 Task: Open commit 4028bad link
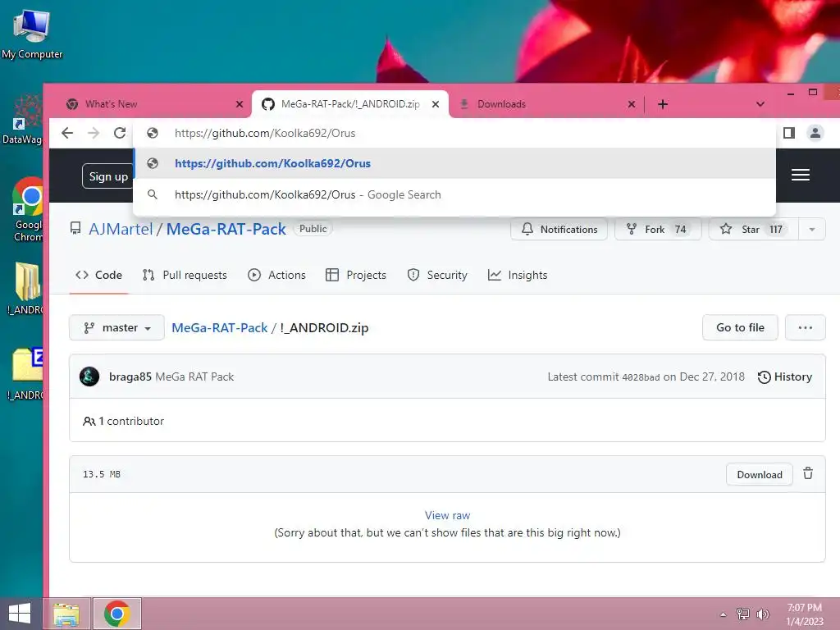[x=641, y=377]
